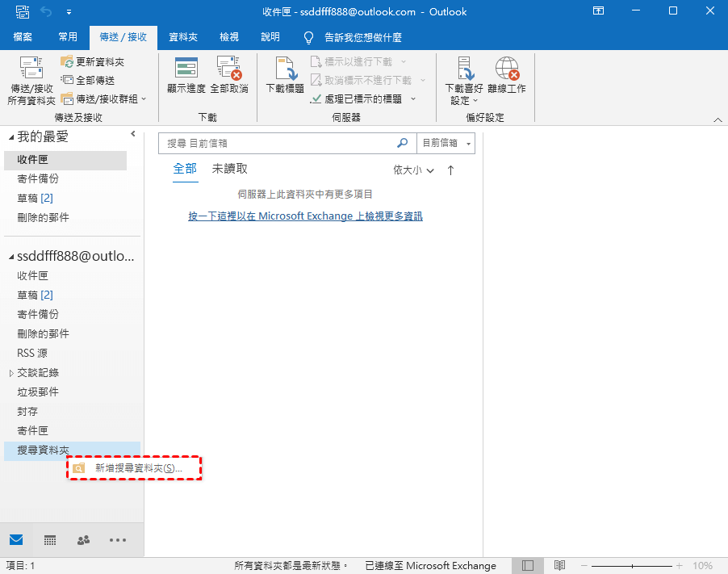
Task: Switch to Reading view in status bar
Action: (559, 566)
